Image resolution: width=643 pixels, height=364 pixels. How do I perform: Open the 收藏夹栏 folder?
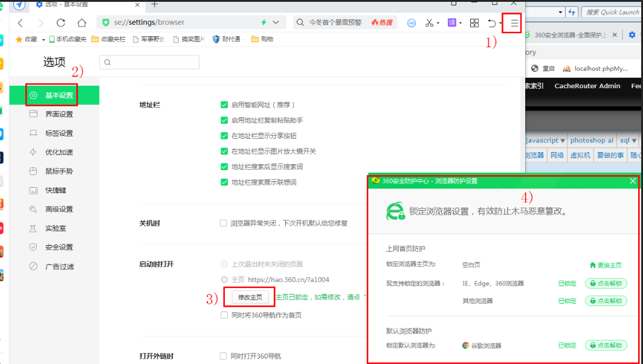click(x=108, y=39)
